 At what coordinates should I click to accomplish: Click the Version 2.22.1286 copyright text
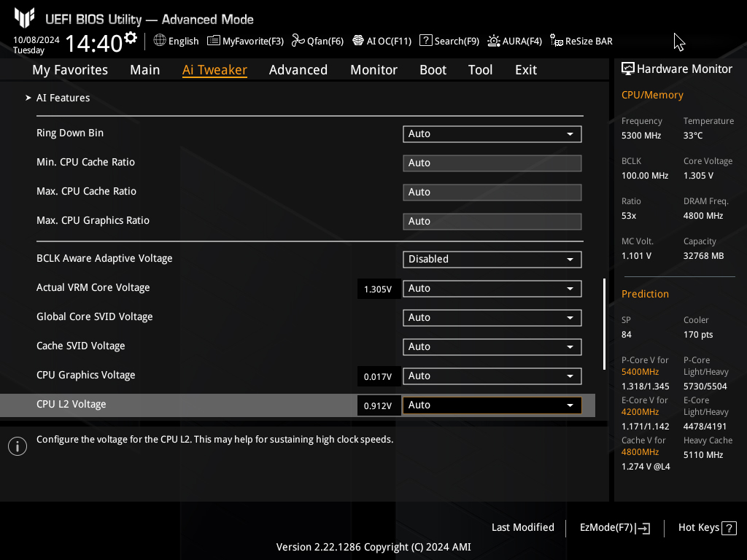click(373, 547)
